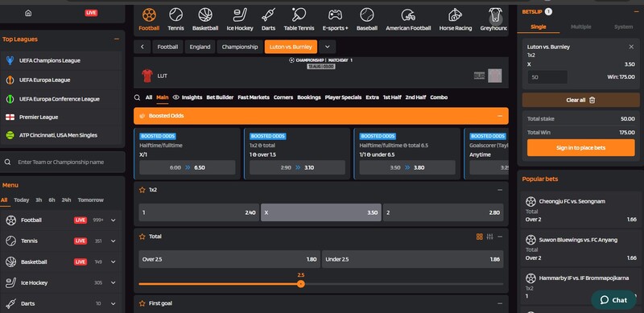Open the Player Specials tab
The width and height of the screenshot is (644, 313).
click(x=344, y=97)
